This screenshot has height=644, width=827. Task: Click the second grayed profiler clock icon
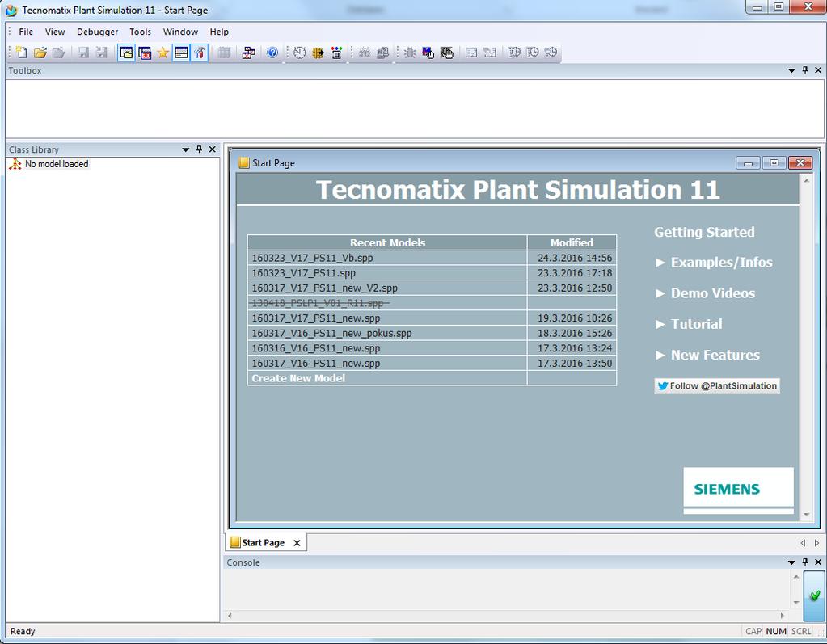tap(533, 53)
